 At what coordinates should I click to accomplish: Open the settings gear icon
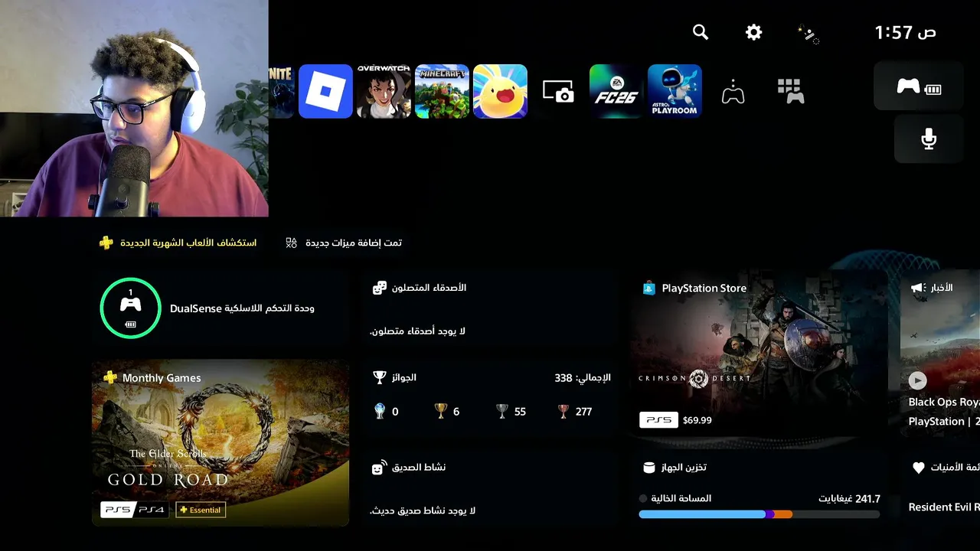coord(754,32)
